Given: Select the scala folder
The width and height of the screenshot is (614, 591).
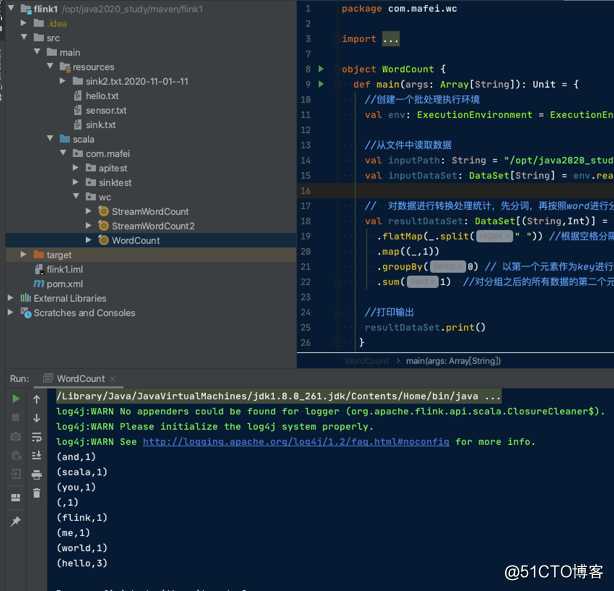Looking at the screenshot, I should (x=83, y=139).
